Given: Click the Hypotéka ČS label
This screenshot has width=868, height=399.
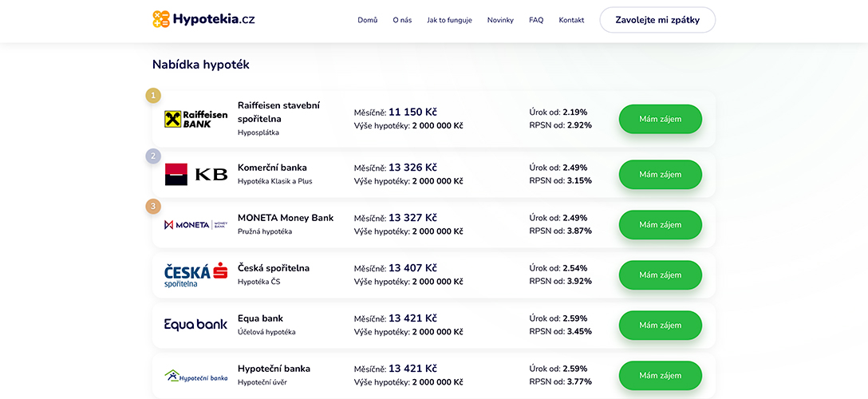Looking at the screenshot, I should (259, 282).
